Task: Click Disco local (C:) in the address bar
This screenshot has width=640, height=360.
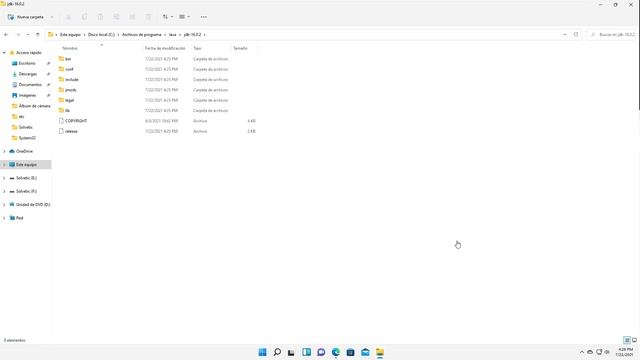Action: (101, 35)
